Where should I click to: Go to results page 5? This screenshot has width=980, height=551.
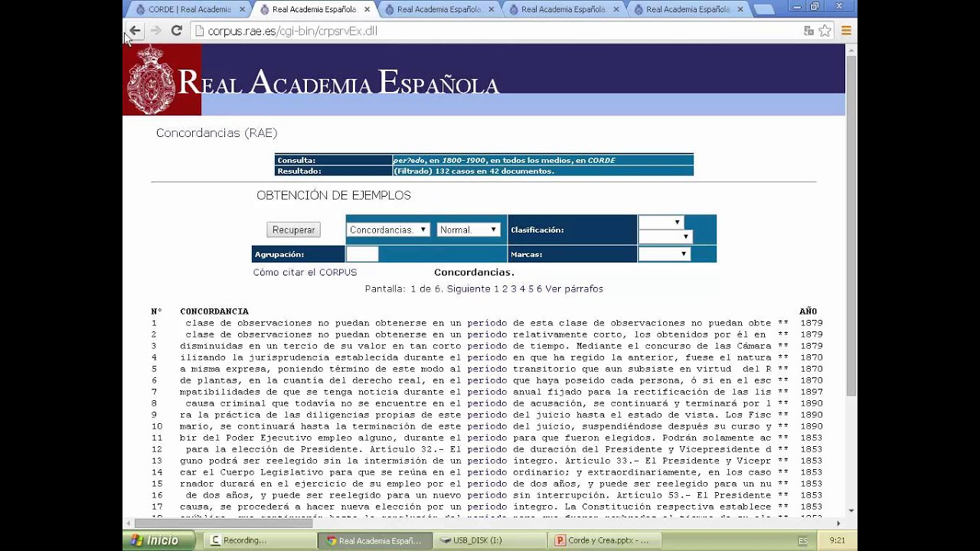[x=531, y=289]
